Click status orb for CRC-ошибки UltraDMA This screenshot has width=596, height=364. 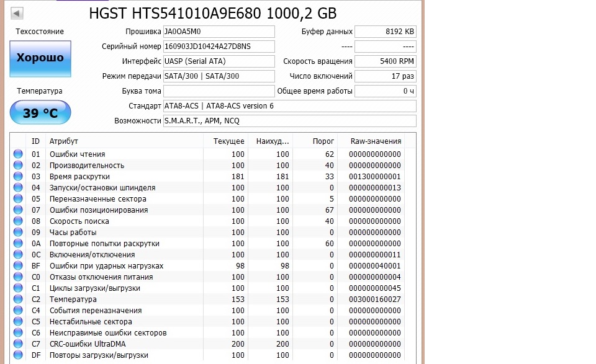pos(17,344)
